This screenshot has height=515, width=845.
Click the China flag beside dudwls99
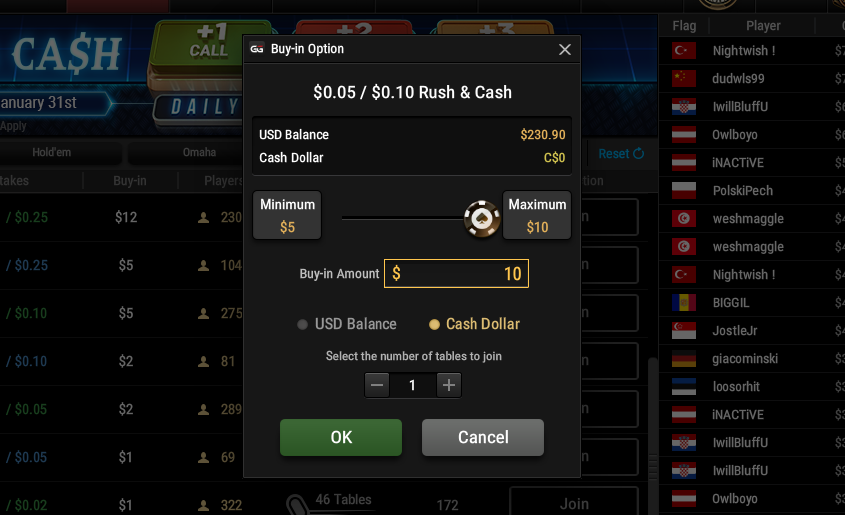[683, 79]
